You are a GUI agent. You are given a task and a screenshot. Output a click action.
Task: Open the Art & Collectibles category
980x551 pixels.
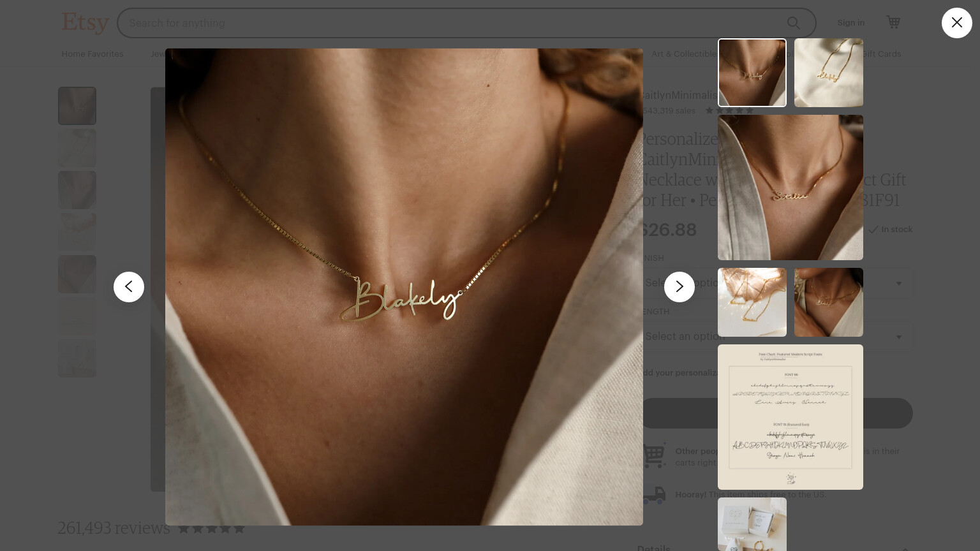[x=684, y=54]
